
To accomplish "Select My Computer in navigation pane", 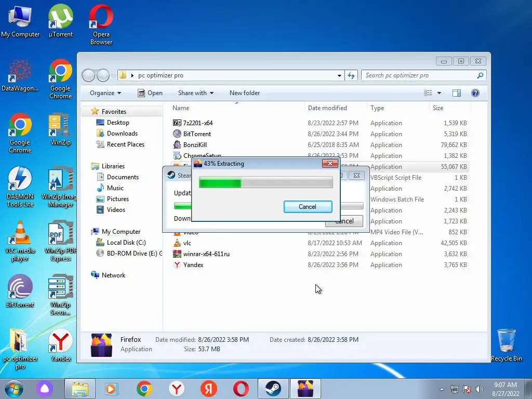I will [x=121, y=232].
